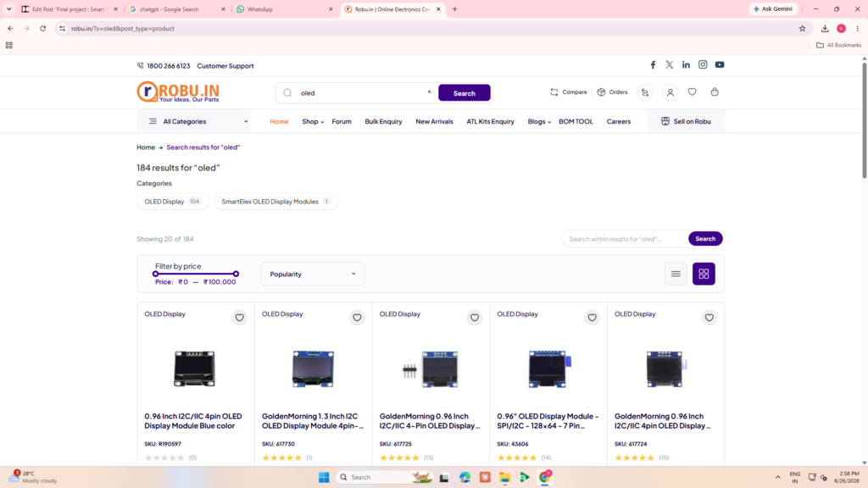868x488 pixels.
Task: Open Microsoft Edge from taskbar
Action: 465,477
